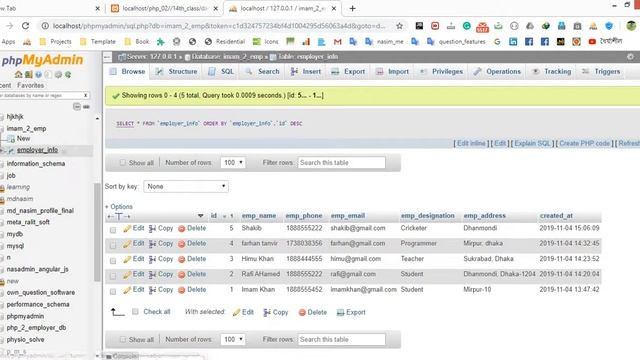Open the Operations tab

(497, 71)
